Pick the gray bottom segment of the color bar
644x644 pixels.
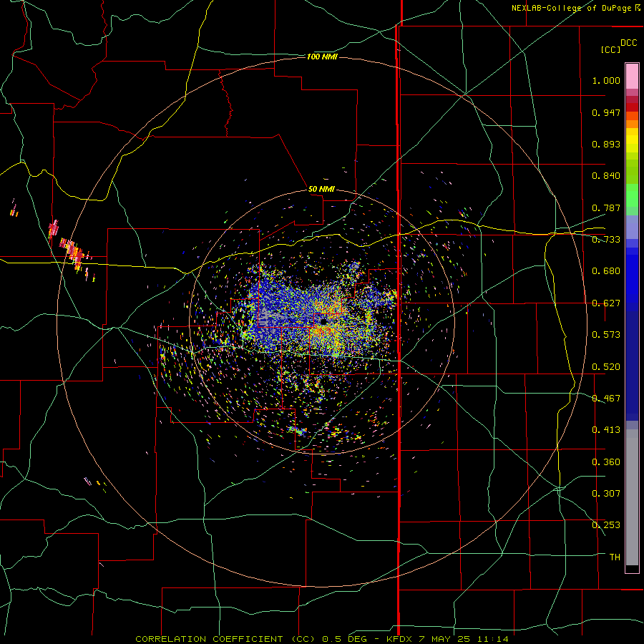coord(632,497)
